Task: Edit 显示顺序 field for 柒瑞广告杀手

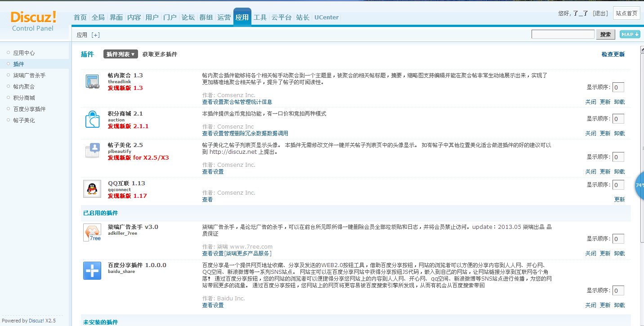Action: pos(618,239)
